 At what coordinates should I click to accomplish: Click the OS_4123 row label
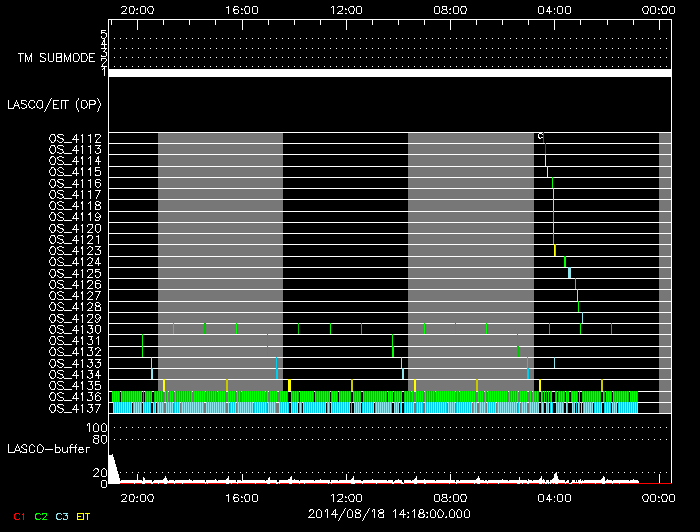click(x=75, y=250)
